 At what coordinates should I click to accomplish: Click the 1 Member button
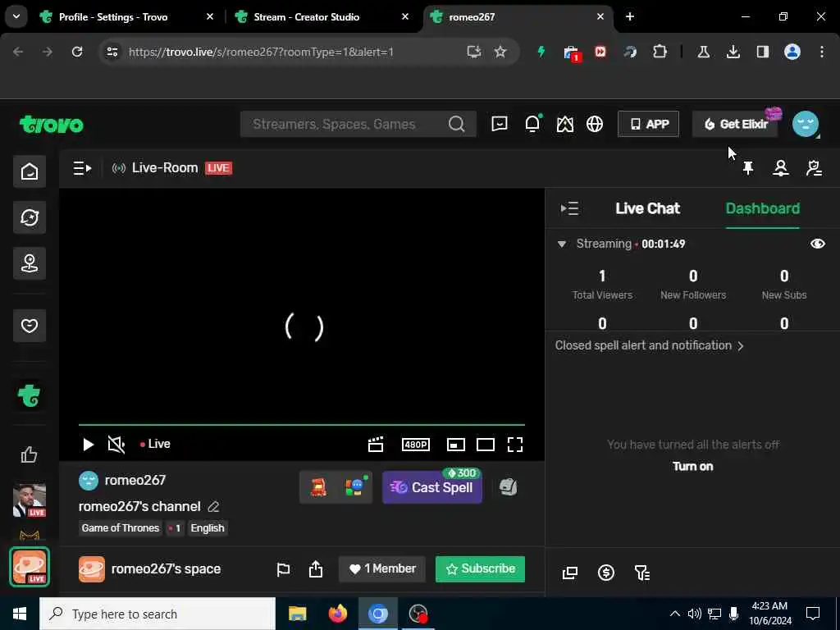[x=382, y=569]
